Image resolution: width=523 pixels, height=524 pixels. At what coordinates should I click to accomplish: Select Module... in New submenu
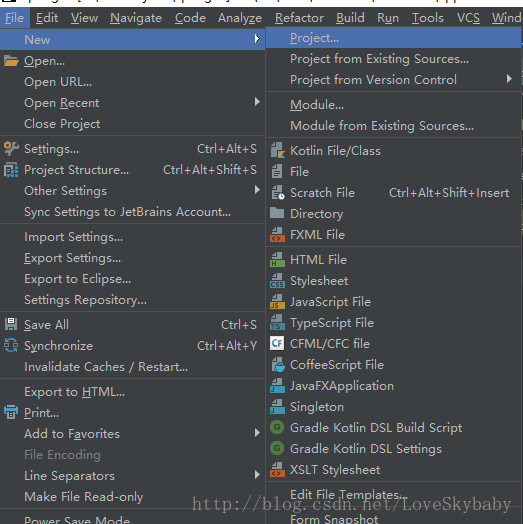tap(393, 105)
